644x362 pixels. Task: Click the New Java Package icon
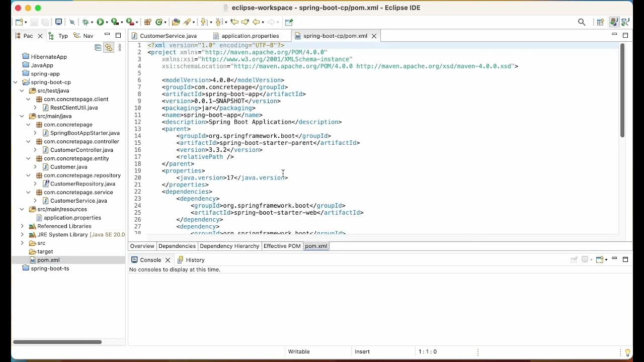[147, 22]
